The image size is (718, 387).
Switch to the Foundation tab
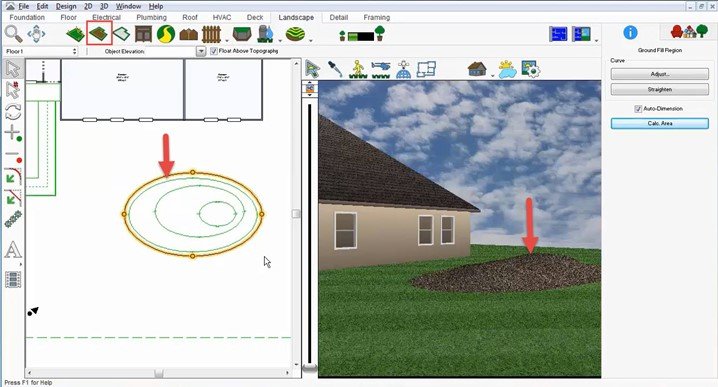pos(27,17)
